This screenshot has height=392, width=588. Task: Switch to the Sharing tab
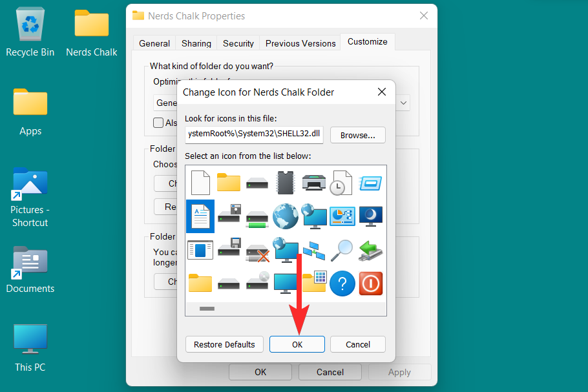196,43
